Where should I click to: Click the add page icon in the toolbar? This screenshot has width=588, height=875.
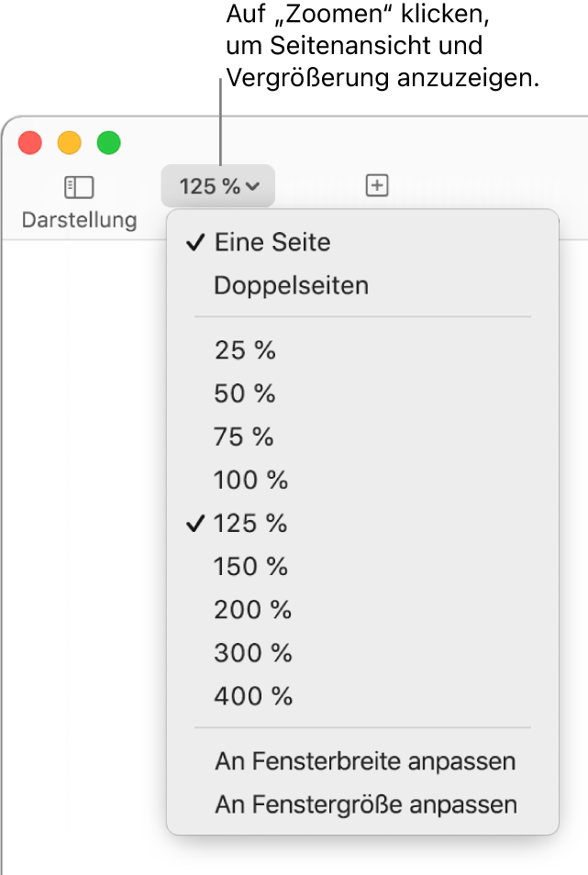click(377, 185)
